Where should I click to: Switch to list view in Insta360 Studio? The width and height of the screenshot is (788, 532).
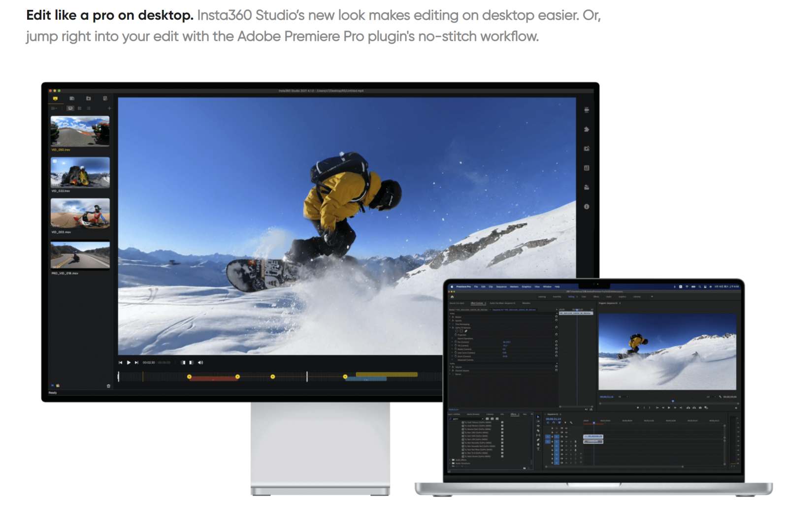point(89,108)
